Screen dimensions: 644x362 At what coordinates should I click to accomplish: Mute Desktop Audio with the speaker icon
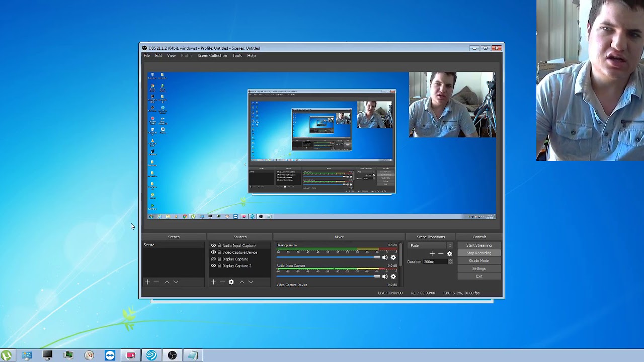click(385, 257)
